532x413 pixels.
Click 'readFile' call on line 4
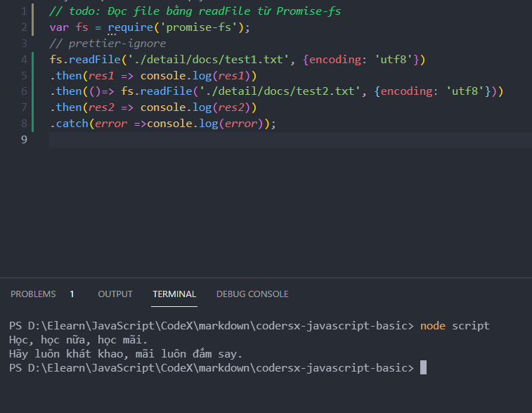95,60
